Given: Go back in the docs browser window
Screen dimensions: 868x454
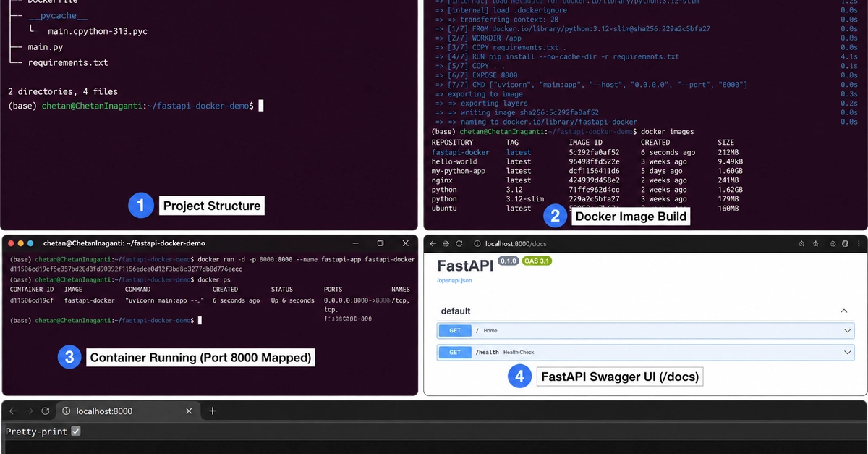Looking at the screenshot, I should pyautogui.click(x=433, y=244).
